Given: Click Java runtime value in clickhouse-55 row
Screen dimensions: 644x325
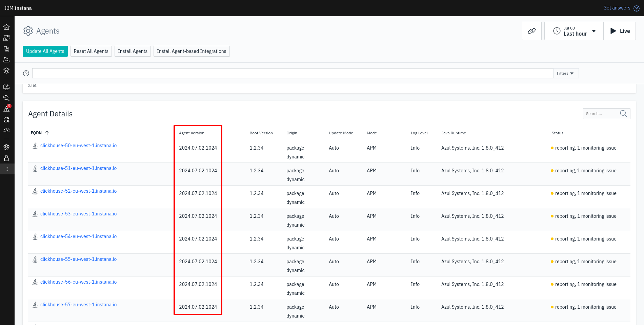Looking at the screenshot, I should (472, 262).
